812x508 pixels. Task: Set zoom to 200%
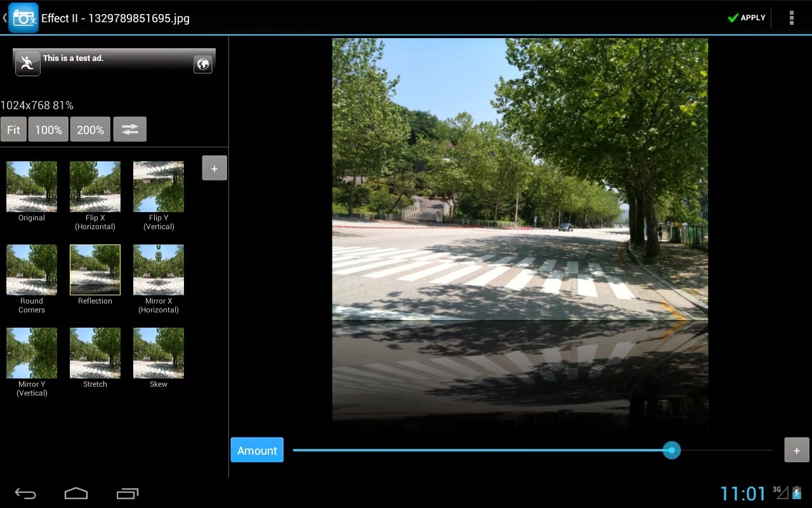pyautogui.click(x=91, y=130)
